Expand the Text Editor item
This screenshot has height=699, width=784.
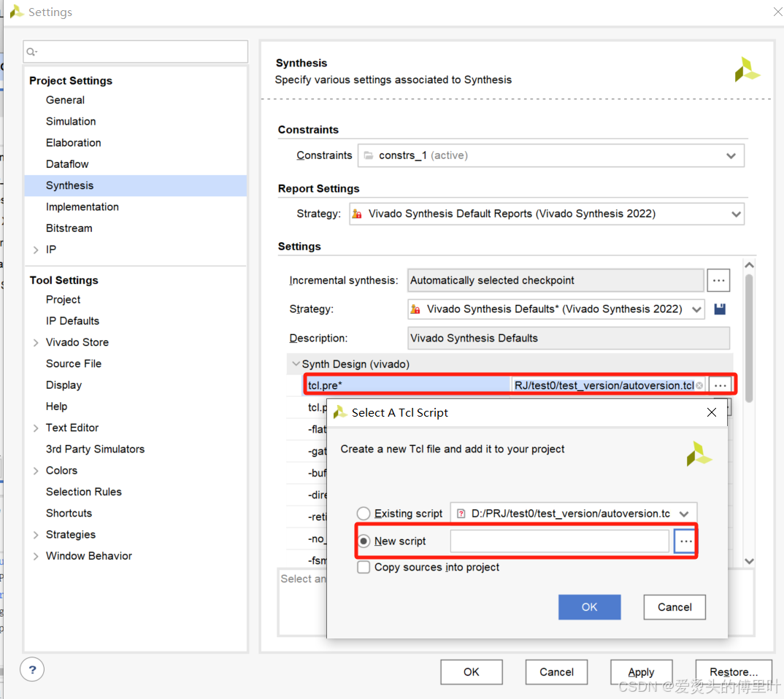[x=36, y=428]
